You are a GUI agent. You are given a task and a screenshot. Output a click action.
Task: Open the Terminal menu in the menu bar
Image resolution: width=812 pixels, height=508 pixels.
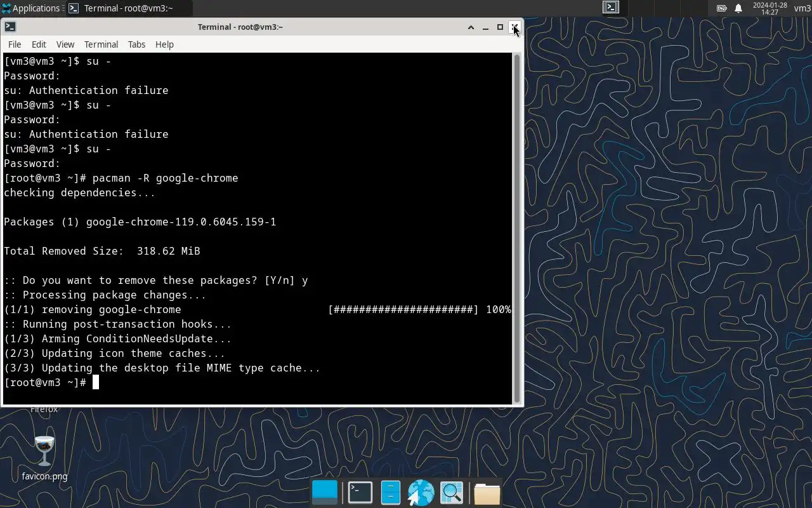coord(101,44)
